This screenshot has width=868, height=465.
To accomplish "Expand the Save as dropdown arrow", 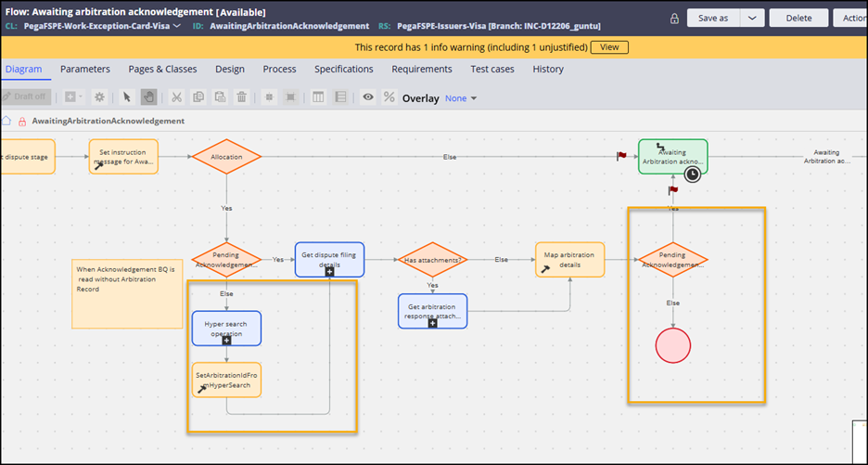I will pyautogui.click(x=752, y=18).
